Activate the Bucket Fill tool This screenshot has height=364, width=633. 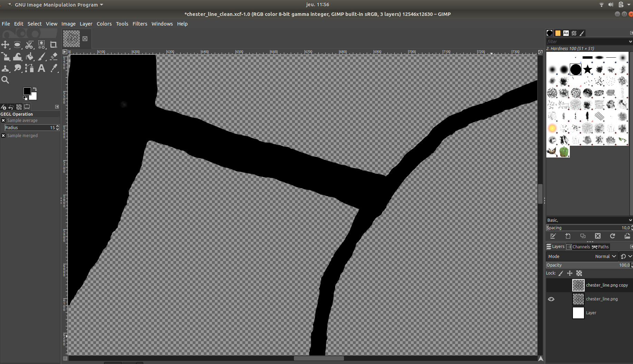click(x=30, y=57)
